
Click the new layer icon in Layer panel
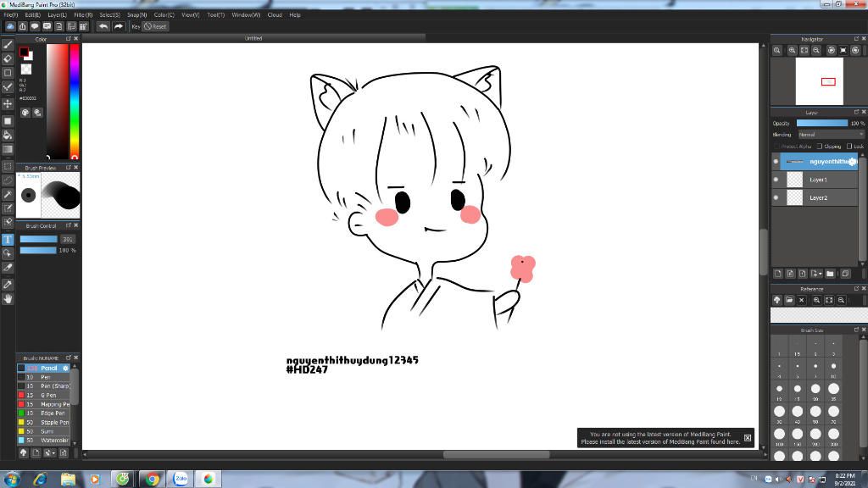(778, 274)
